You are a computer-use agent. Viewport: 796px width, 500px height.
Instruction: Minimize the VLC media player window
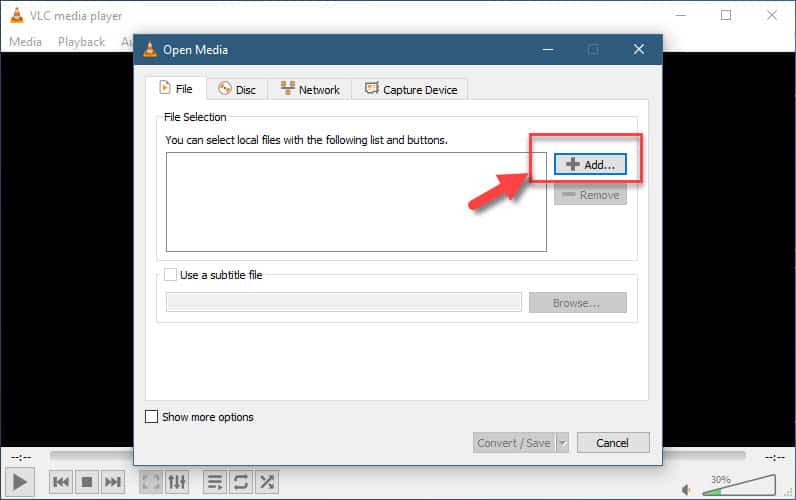(x=681, y=15)
